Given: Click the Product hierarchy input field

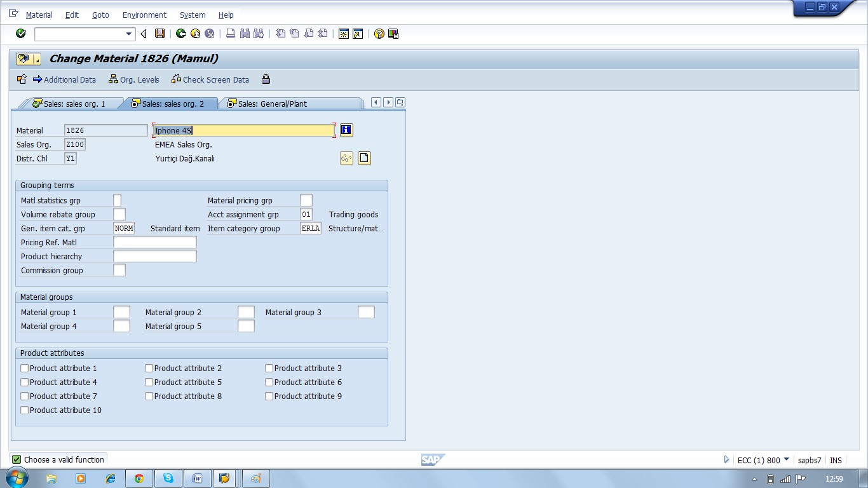Looking at the screenshot, I should tap(155, 256).
